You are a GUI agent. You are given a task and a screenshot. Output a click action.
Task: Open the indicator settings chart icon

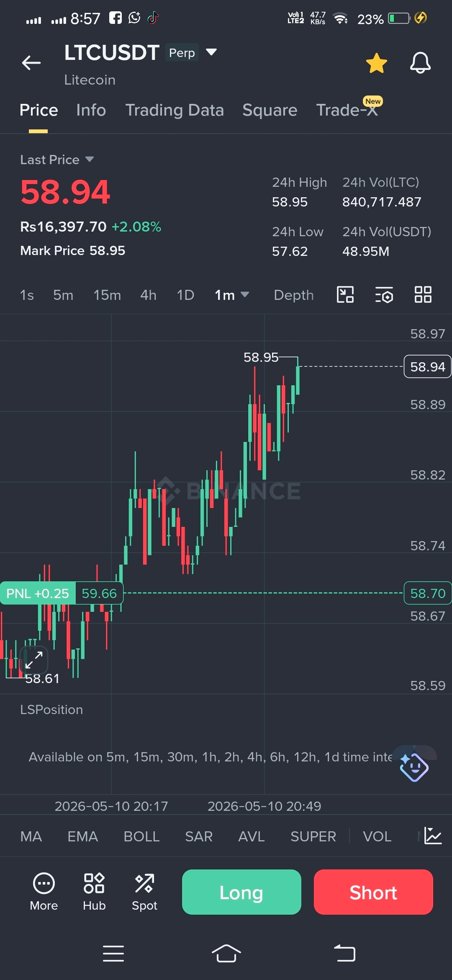click(x=433, y=836)
